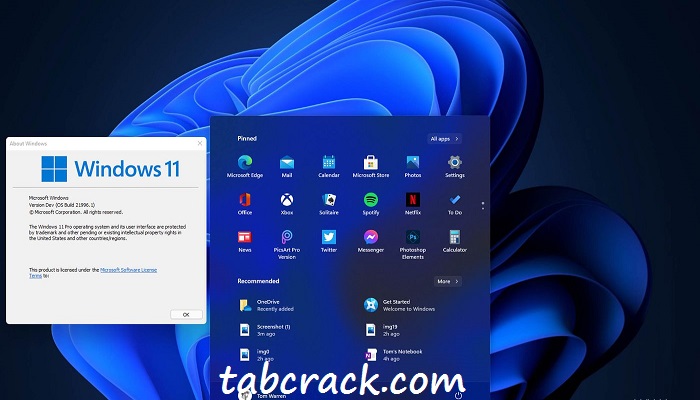This screenshot has width=700, height=400.
Task: Open the Calendar app
Action: [x=329, y=167]
